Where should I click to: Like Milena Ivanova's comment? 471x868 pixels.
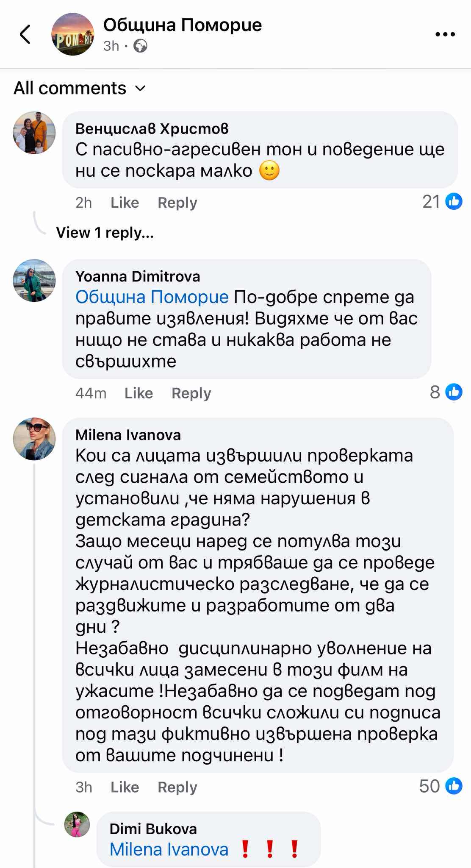pos(125,787)
